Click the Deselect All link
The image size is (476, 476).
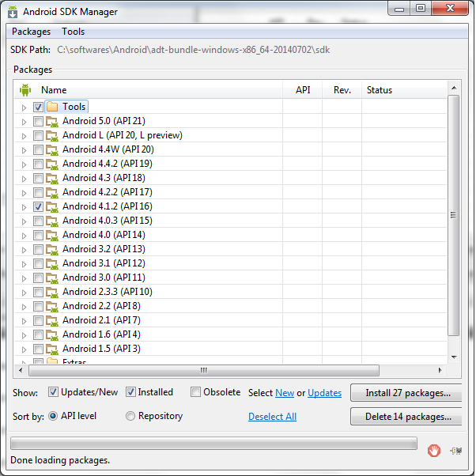[272, 417]
